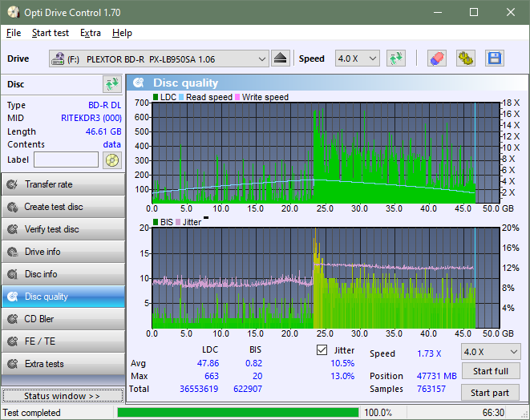The height and width of the screenshot is (420, 530).
Task: Click the drive icon in Drive selector
Action: point(58,59)
